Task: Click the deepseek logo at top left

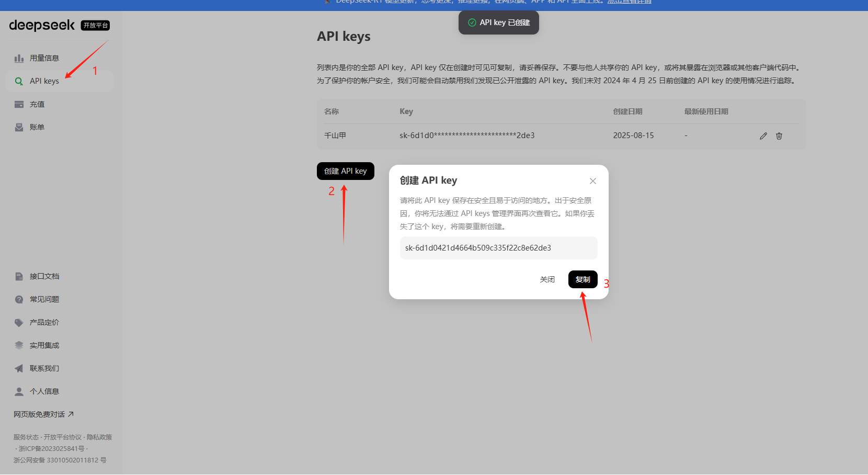Action: coord(42,25)
